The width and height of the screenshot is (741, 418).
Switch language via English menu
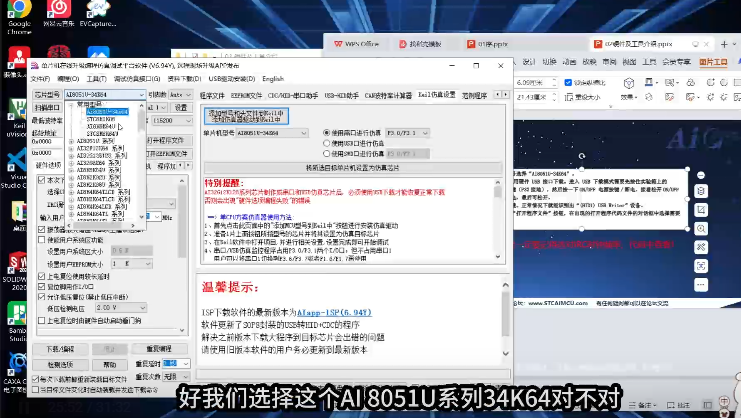coord(273,79)
